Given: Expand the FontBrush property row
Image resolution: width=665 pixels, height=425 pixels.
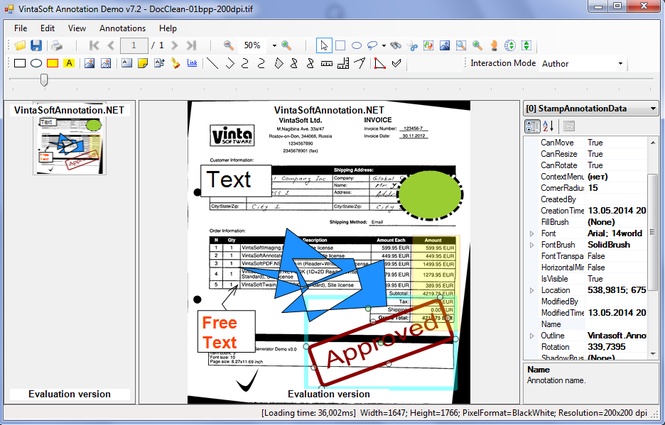Looking at the screenshot, I should pos(531,245).
